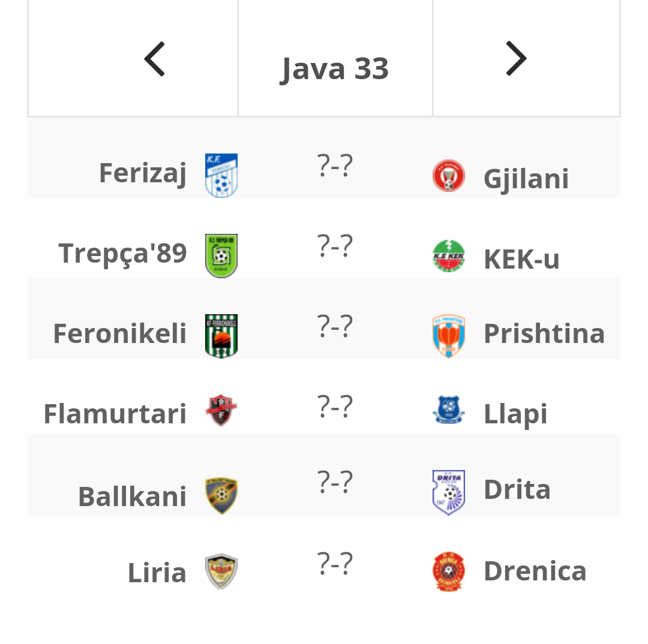The height and width of the screenshot is (644, 648).
Task: Click the Trepça'89 green shield logo
Action: (x=221, y=255)
